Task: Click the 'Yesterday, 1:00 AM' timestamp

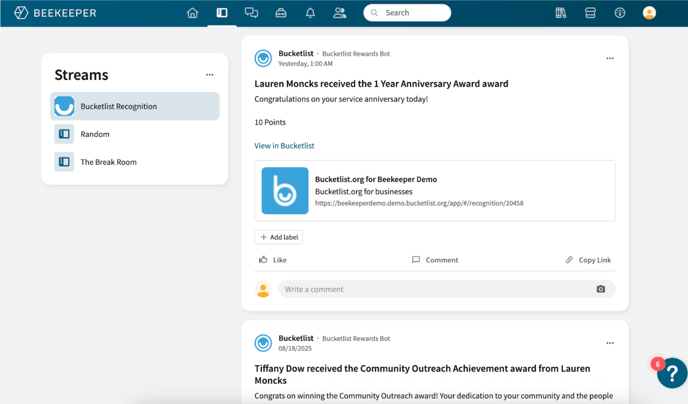Action: [x=305, y=64]
